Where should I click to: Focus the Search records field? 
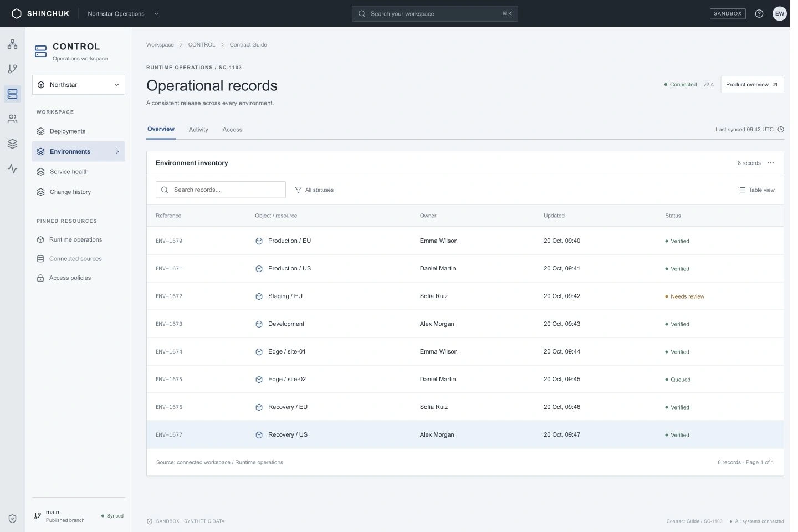point(221,190)
